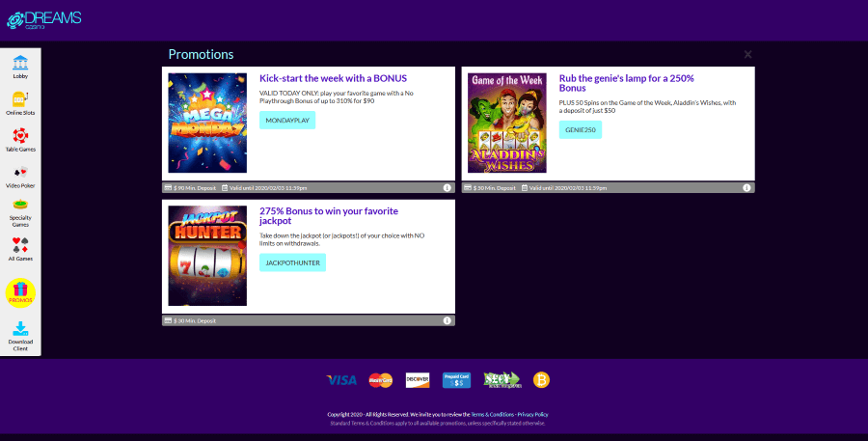Click the Mega Monday promo image
This screenshot has width=868, height=441.
click(207, 123)
